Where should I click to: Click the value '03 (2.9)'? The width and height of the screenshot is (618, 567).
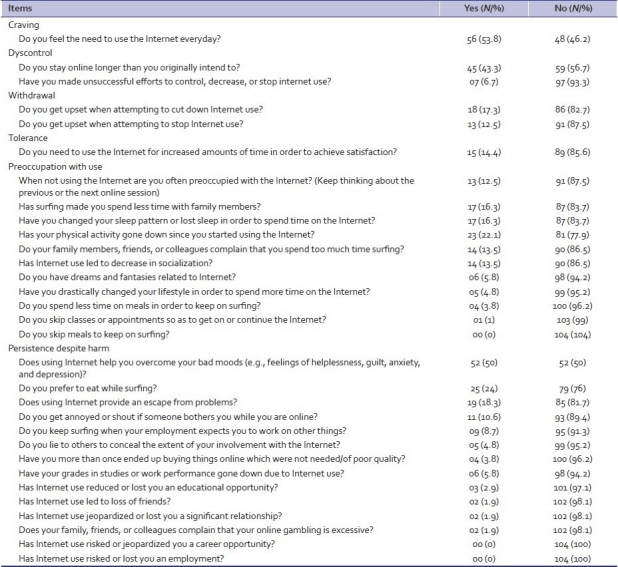(x=484, y=488)
